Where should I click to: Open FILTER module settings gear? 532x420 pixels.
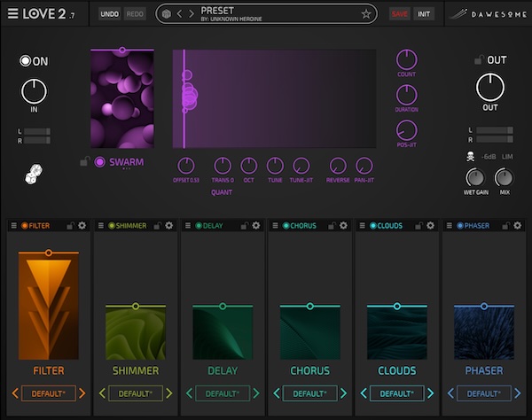tap(82, 225)
